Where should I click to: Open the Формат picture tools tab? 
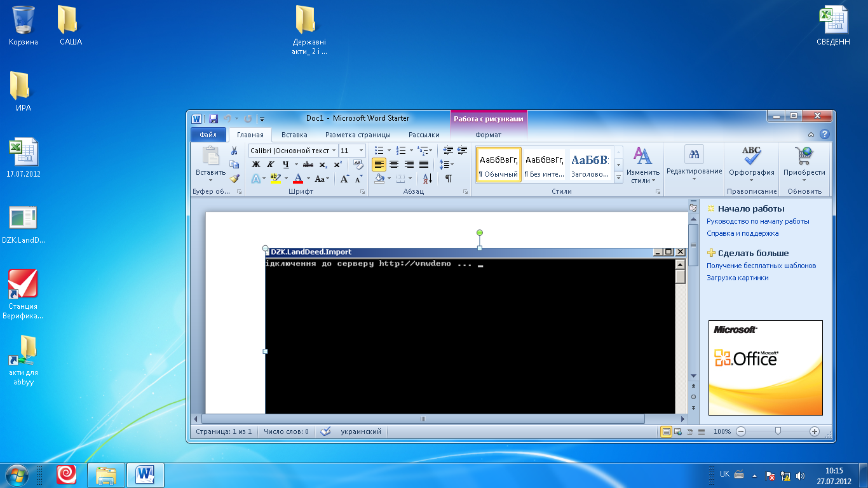point(488,135)
